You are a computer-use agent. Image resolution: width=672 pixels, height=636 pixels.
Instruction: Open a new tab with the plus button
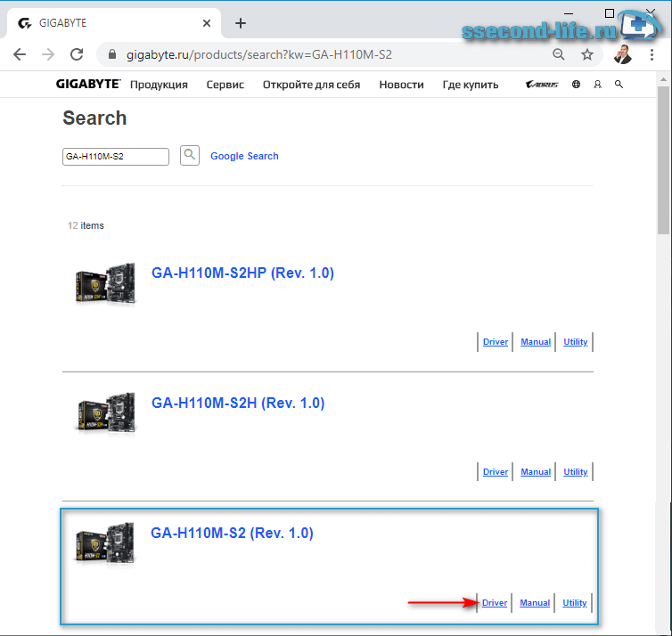[x=241, y=23]
